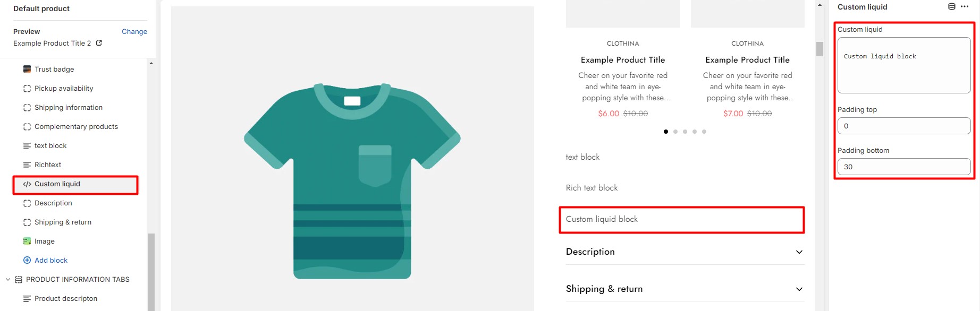The height and width of the screenshot is (311, 980).
Task: Go to the second carousel dot
Action: pyautogui.click(x=675, y=132)
